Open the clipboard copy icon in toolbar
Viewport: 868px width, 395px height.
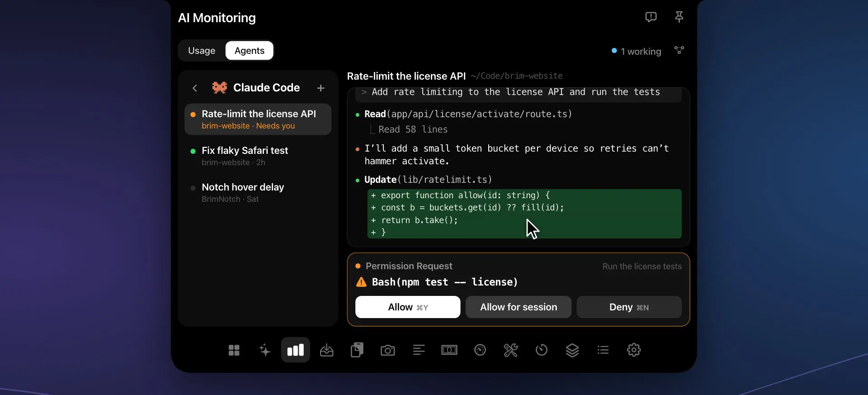(357, 350)
